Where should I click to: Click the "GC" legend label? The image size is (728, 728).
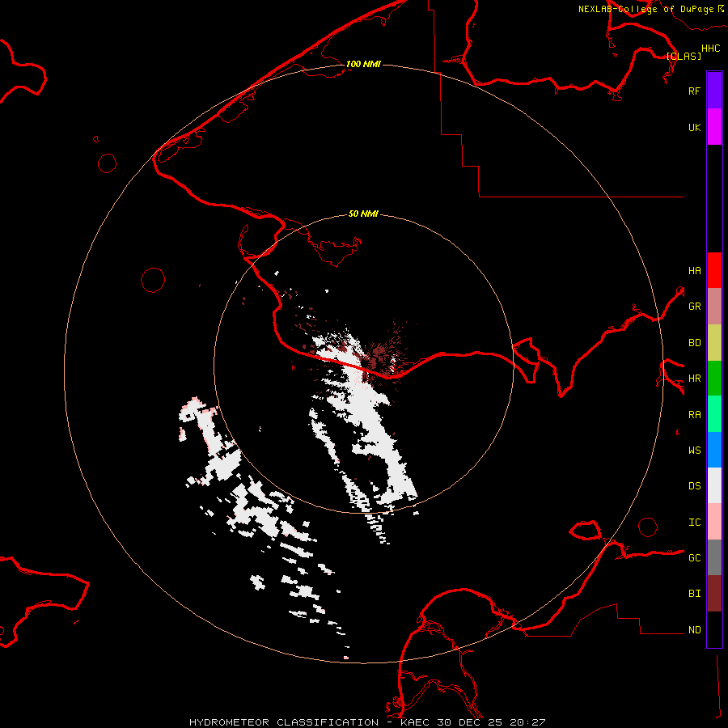coord(694,557)
